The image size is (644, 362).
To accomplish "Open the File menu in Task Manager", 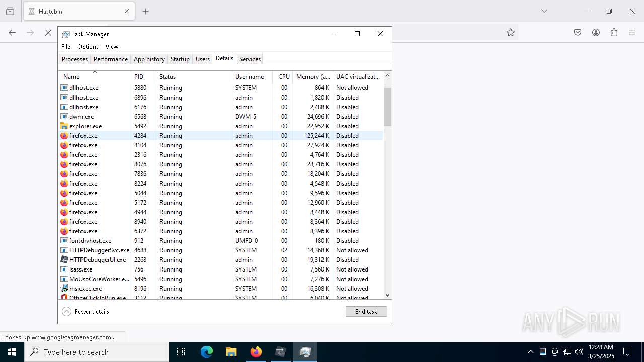I will pos(66,46).
